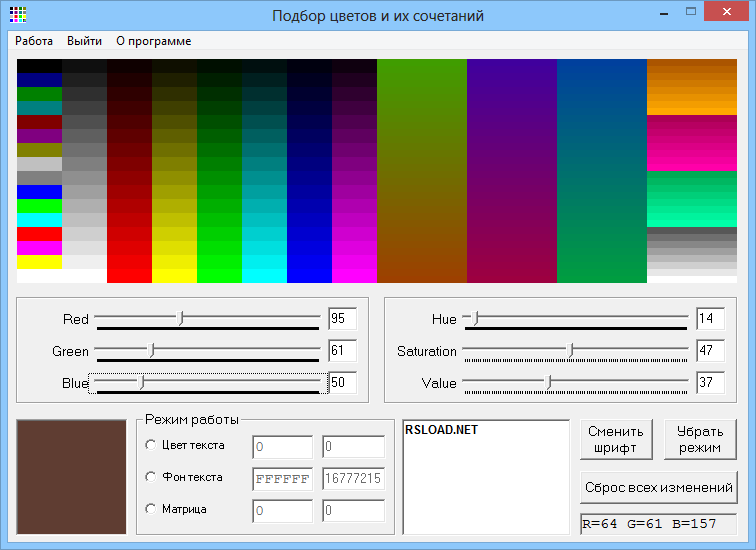The width and height of the screenshot is (756, 550).
Task: Click the R=64 G=61 B=157 status readout
Action: (x=659, y=524)
